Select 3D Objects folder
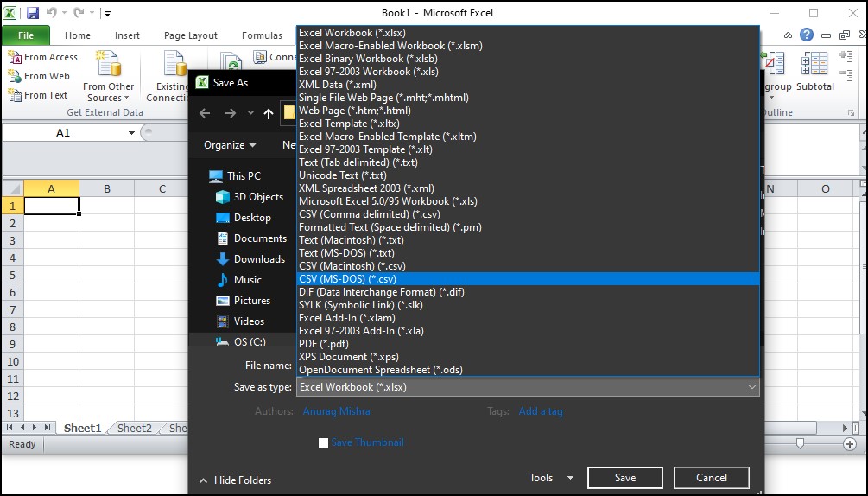This screenshot has height=496, width=868. [250, 197]
